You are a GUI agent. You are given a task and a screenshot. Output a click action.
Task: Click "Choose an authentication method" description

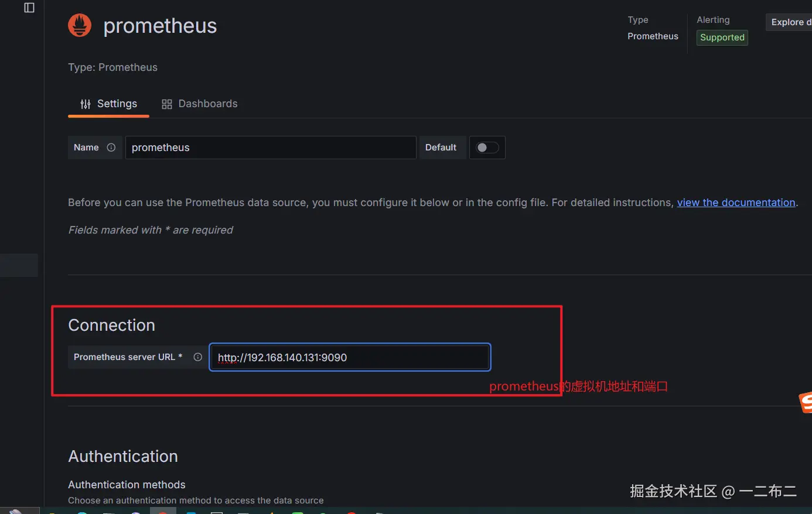[196, 501]
